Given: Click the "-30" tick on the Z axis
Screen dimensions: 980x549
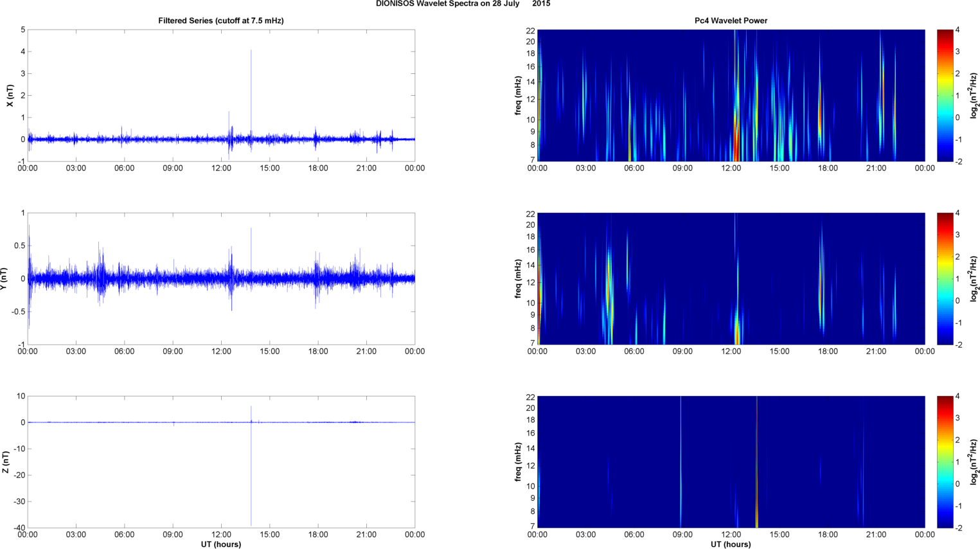Looking at the screenshot, I should point(18,502).
